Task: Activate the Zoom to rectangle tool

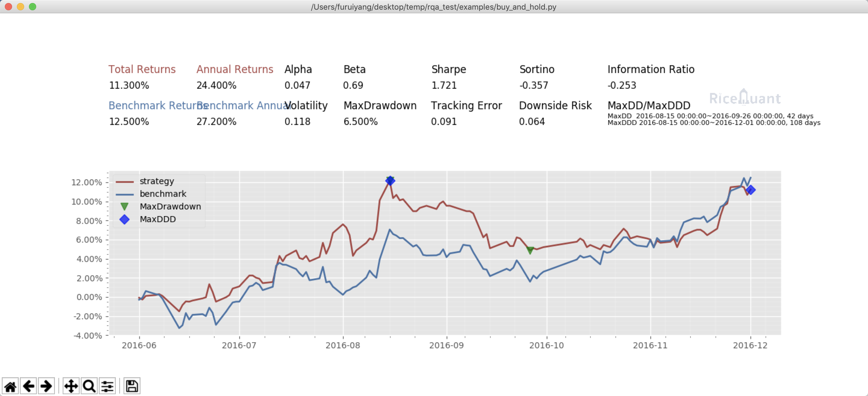Action: click(89, 386)
